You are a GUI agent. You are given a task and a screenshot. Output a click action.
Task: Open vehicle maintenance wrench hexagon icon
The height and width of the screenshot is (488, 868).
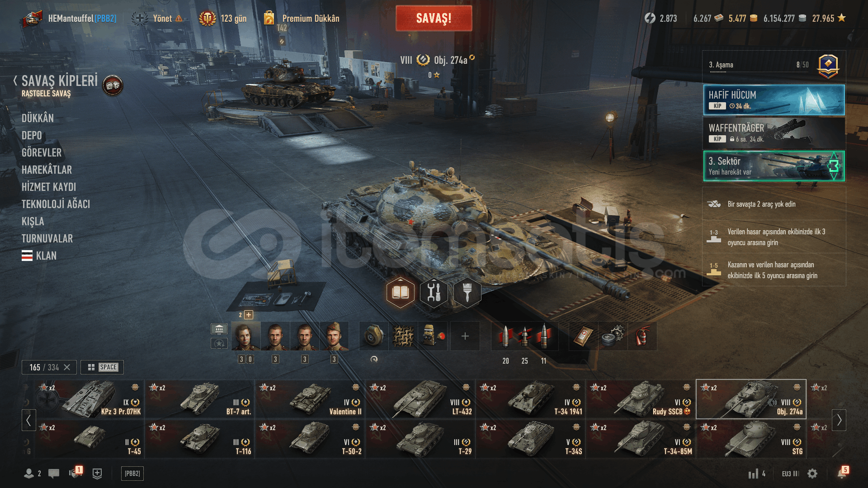(x=434, y=293)
